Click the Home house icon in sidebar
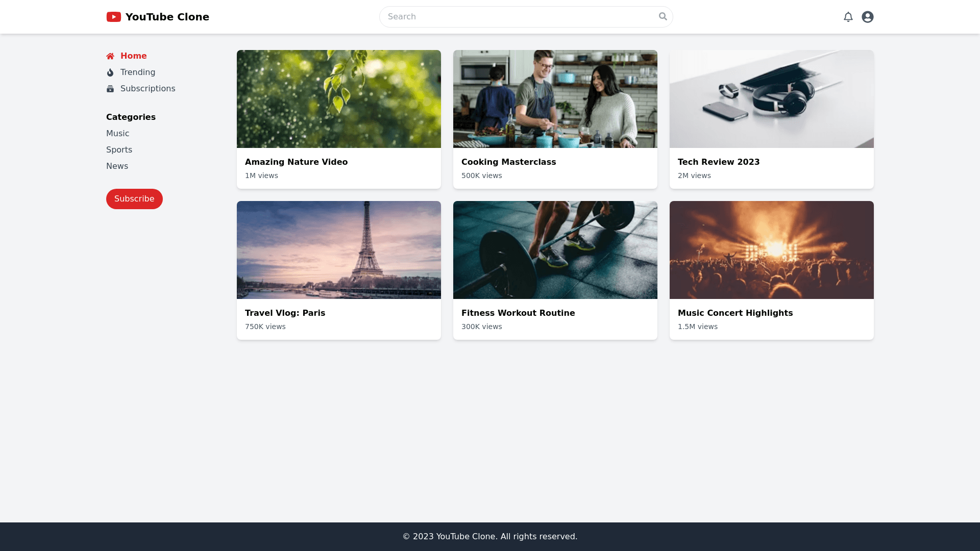 [110, 56]
